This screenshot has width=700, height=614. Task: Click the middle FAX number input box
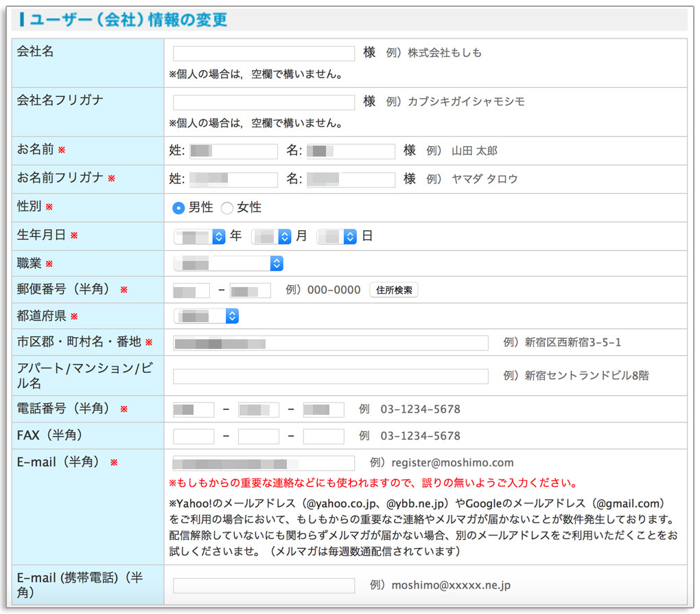click(257, 435)
